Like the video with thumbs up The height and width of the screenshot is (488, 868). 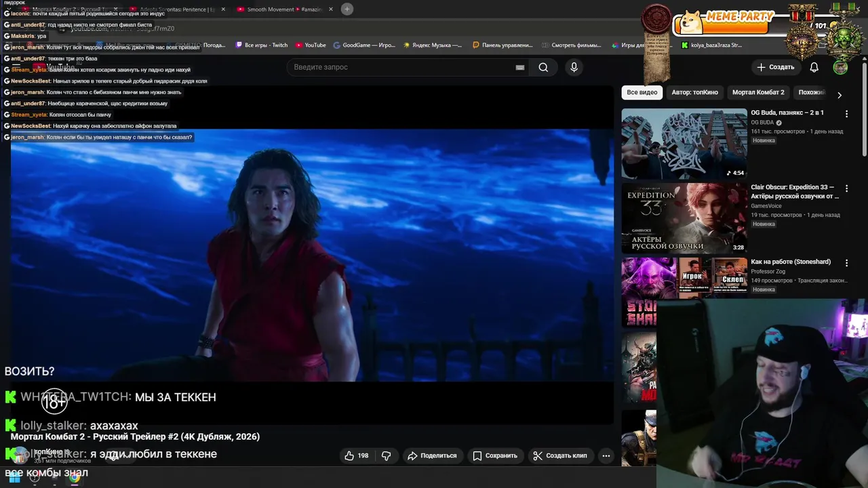[356, 455]
